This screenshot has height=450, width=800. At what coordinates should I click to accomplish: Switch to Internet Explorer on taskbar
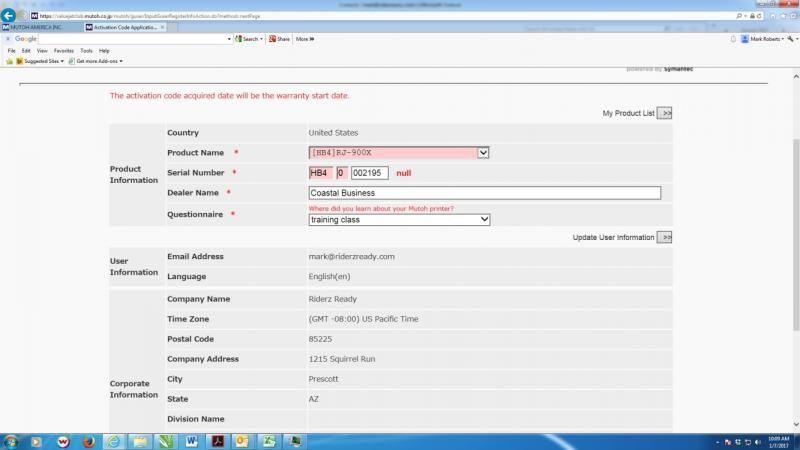[x=114, y=441]
